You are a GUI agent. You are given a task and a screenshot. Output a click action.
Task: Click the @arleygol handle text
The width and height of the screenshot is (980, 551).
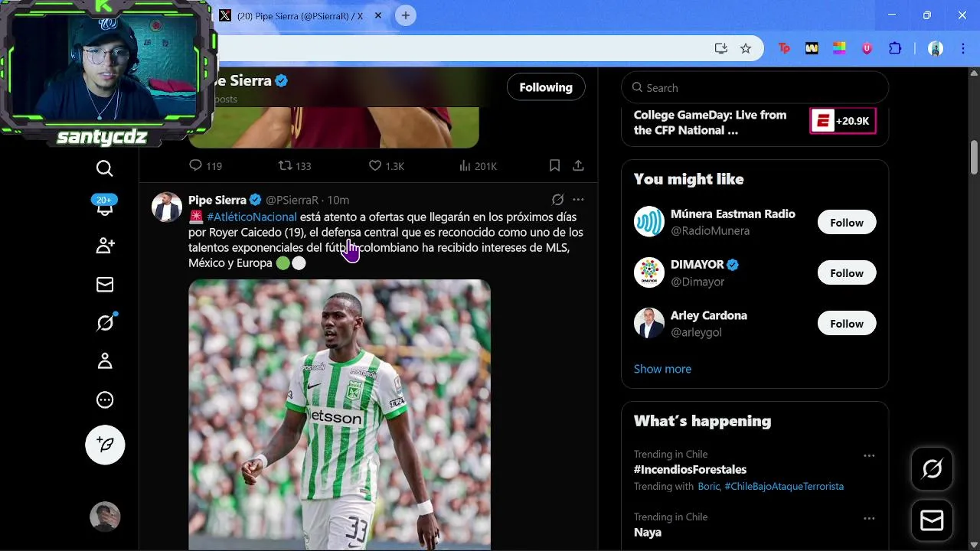pos(696,332)
